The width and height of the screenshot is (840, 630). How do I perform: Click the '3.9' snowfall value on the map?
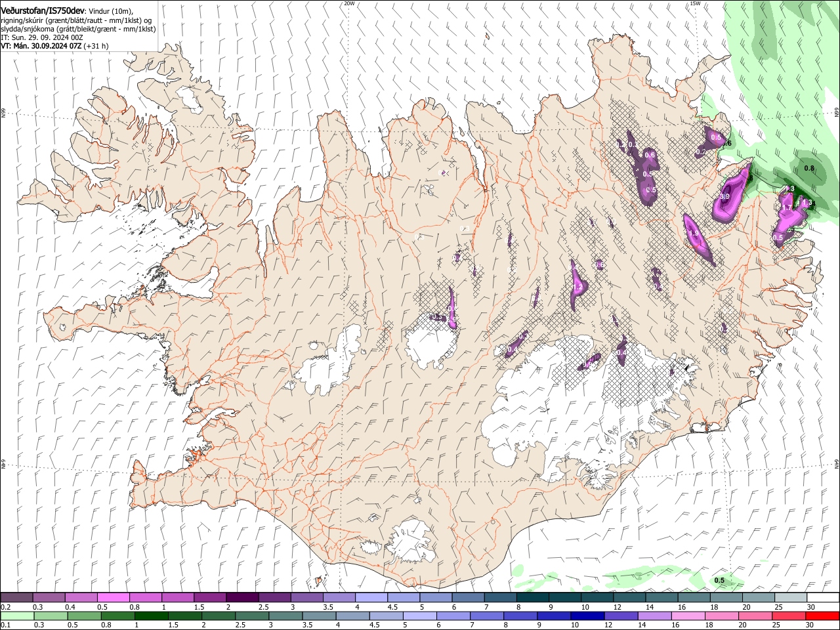[724, 197]
